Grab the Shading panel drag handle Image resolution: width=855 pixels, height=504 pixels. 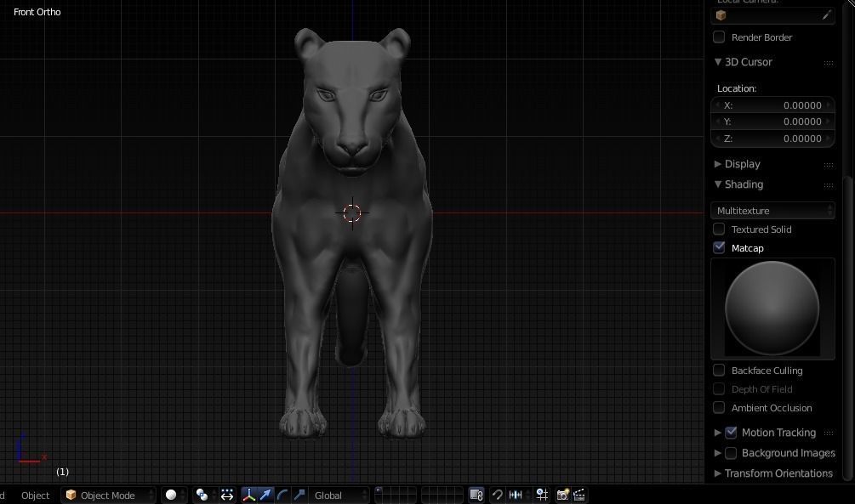click(x=829, y=185)
